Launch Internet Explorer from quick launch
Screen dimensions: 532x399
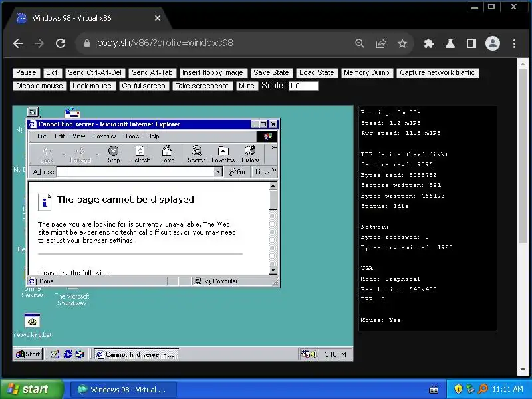pyautogui.click(x=68, y=354)
